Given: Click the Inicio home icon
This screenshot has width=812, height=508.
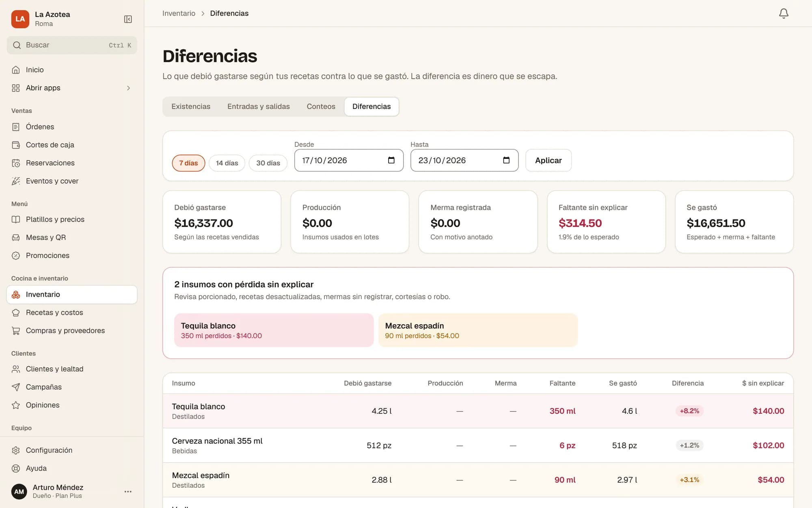Looking at the screenshot, I should pyautogui.click(x=16, y=70).
